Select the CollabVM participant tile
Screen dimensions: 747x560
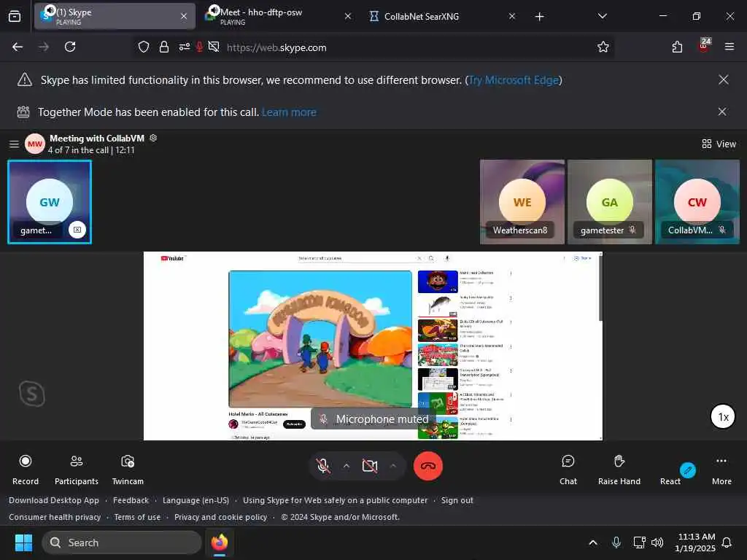697,202
